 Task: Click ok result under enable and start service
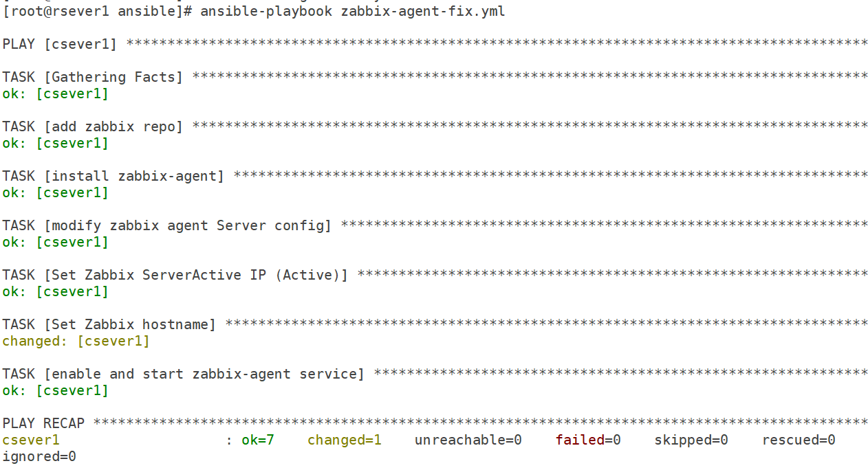click(55, 391)
